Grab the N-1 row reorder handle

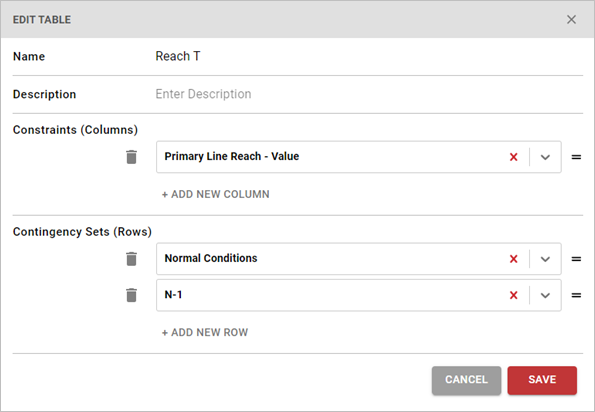point(576,295)
